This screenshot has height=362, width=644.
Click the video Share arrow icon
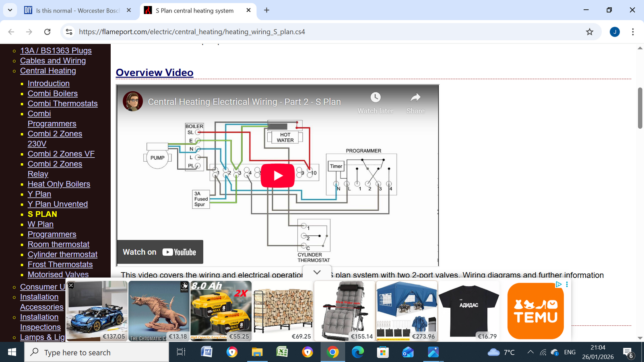click(415, 98)
